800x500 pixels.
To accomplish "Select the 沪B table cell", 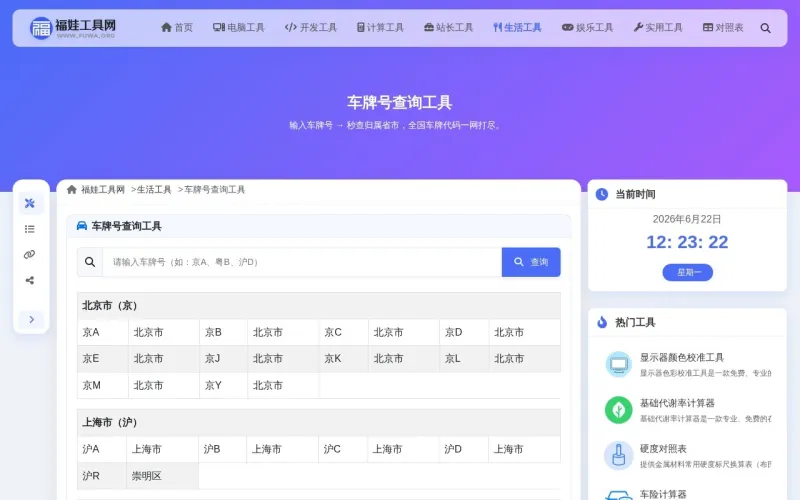I will 222,449.
